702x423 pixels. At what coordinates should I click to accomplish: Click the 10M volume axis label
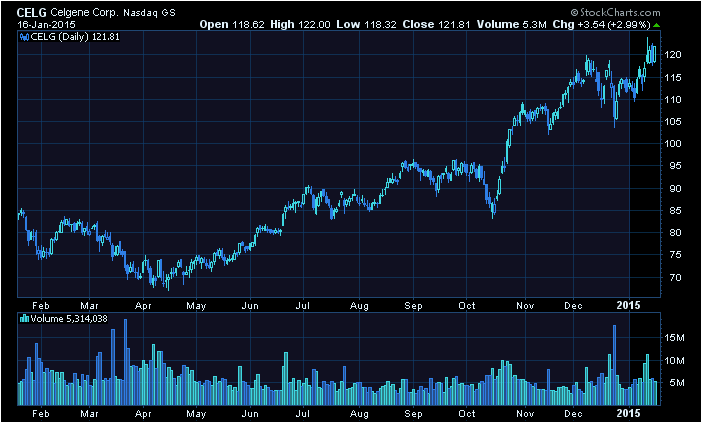click(674, 361)
